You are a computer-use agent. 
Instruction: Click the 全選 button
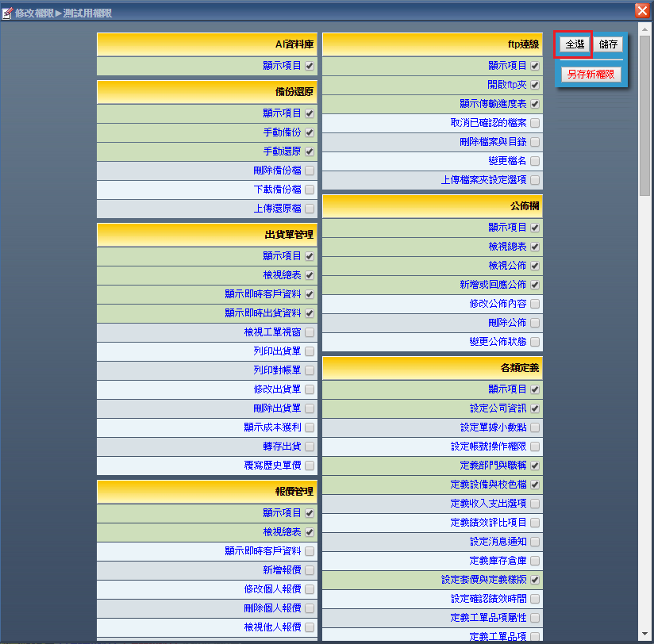click(575, 44)
